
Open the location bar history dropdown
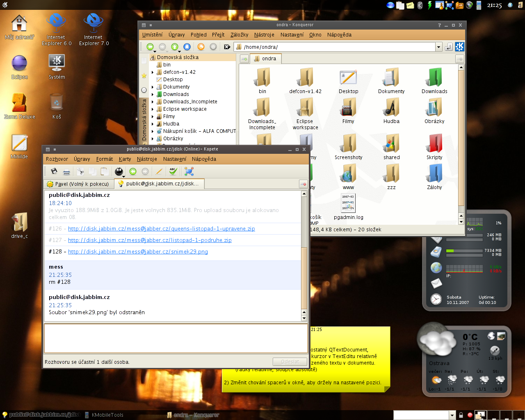[438, 47]
